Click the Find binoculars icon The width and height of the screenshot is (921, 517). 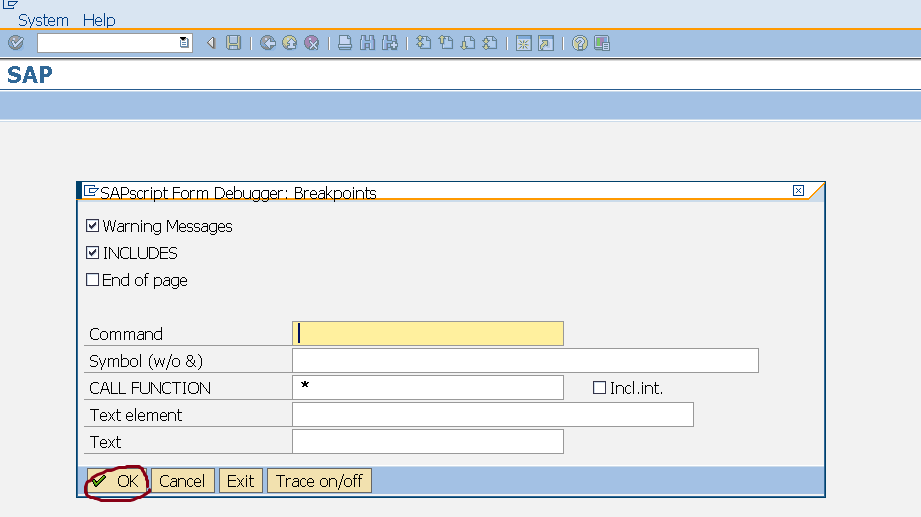tap(368, 43)
